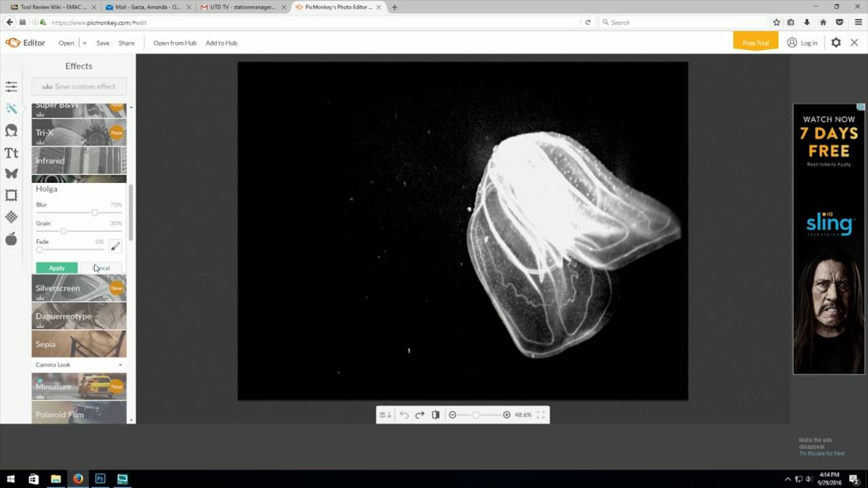The image size is (868, 488).
Task: Adjust the Blur slider handle
Action: tap(94, 213)
